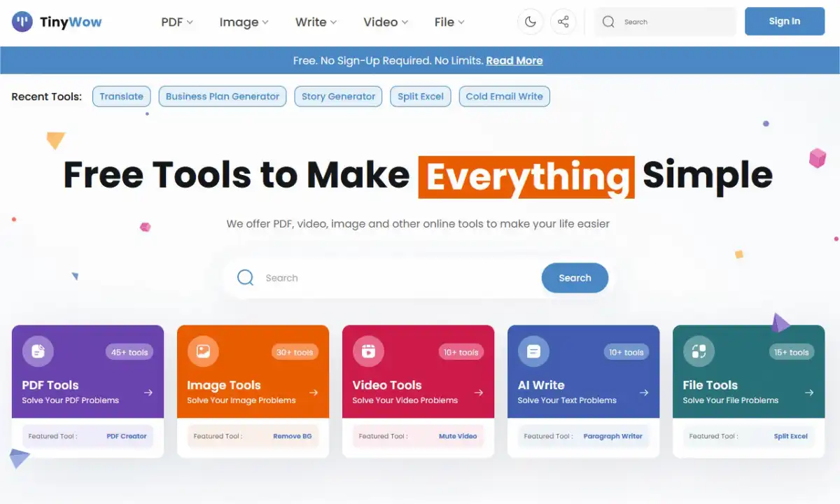840x504 pixels.
Task: Open the Write menu
Action: pyautogui.click(x=316, y=22)
